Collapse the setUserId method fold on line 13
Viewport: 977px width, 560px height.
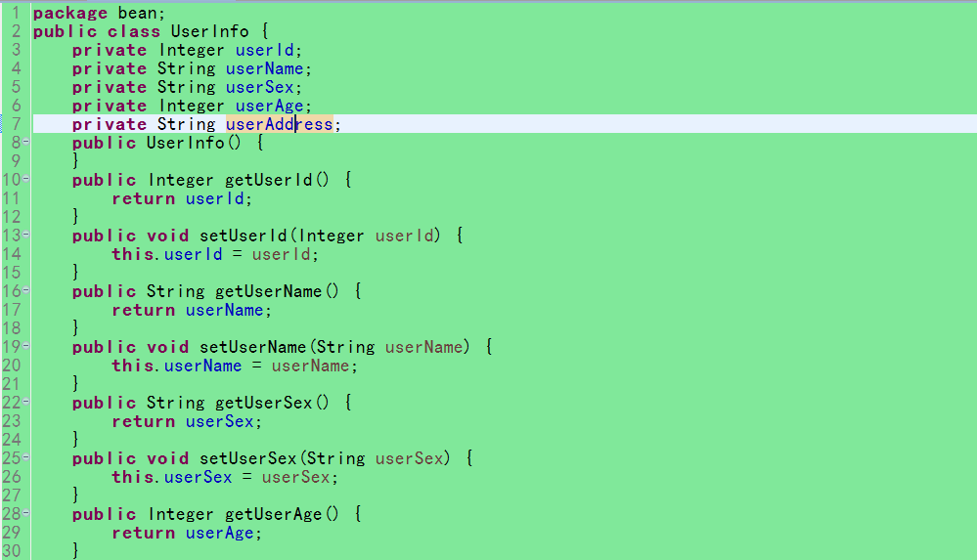point(26,235)
